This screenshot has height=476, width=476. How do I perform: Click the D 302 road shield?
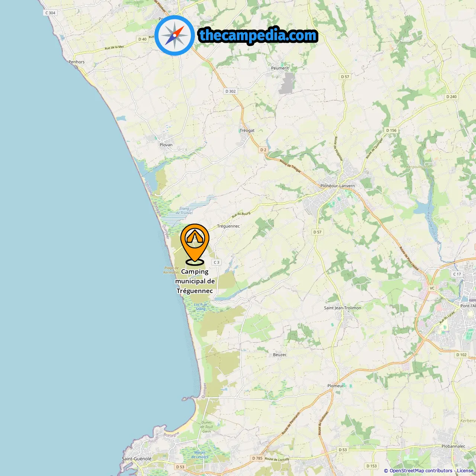231,91
